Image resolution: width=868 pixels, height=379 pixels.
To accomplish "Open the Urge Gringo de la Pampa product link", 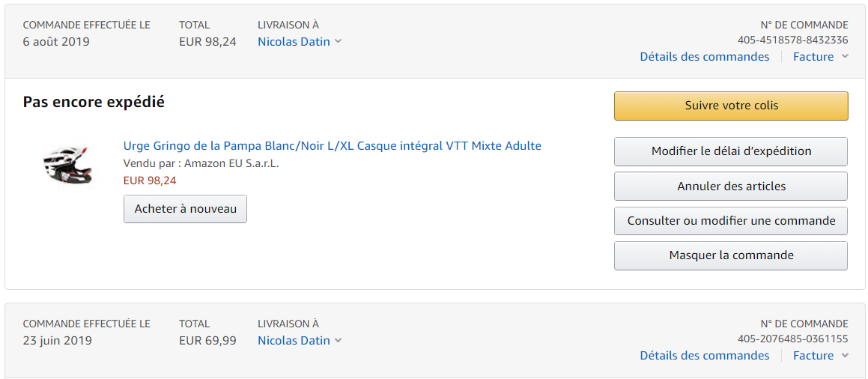I will (332, 146).
